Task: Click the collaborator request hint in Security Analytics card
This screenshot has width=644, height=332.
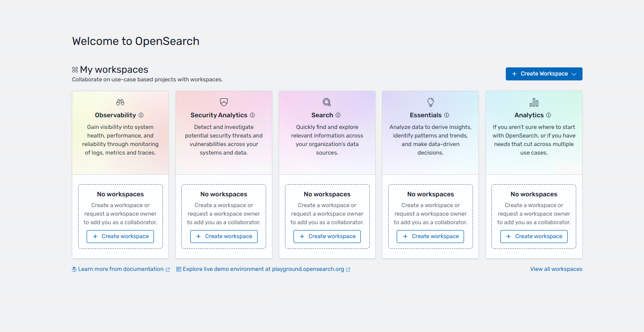Action: tap(224, 214)
